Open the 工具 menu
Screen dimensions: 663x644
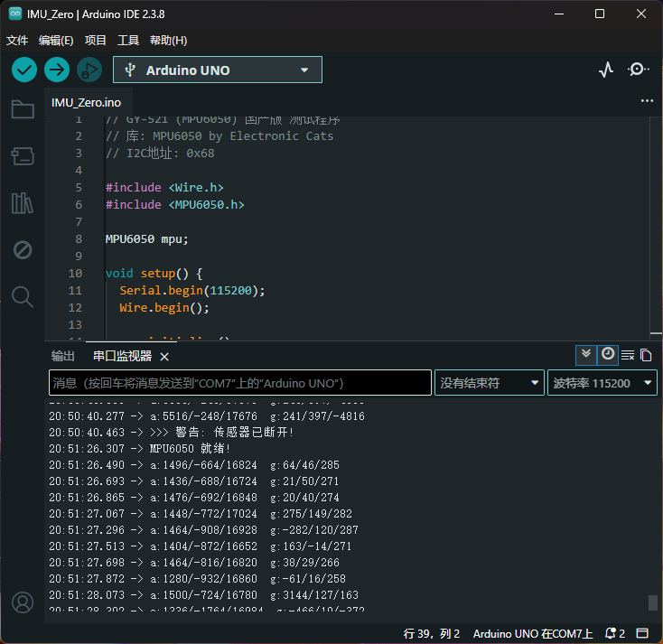point(127,41)
